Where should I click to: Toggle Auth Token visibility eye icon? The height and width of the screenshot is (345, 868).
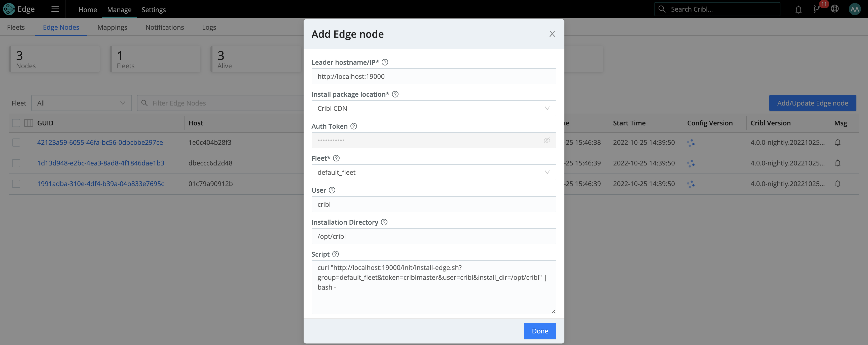coord(547,140)
